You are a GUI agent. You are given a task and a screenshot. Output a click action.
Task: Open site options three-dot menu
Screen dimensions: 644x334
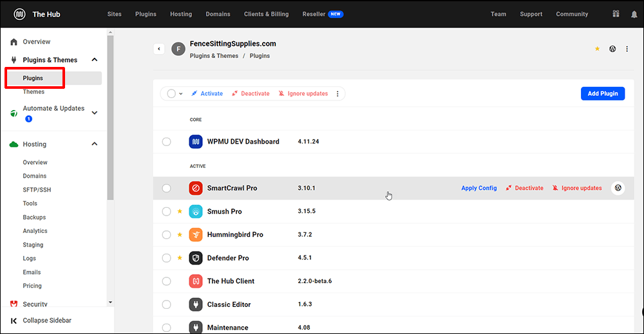627,49
